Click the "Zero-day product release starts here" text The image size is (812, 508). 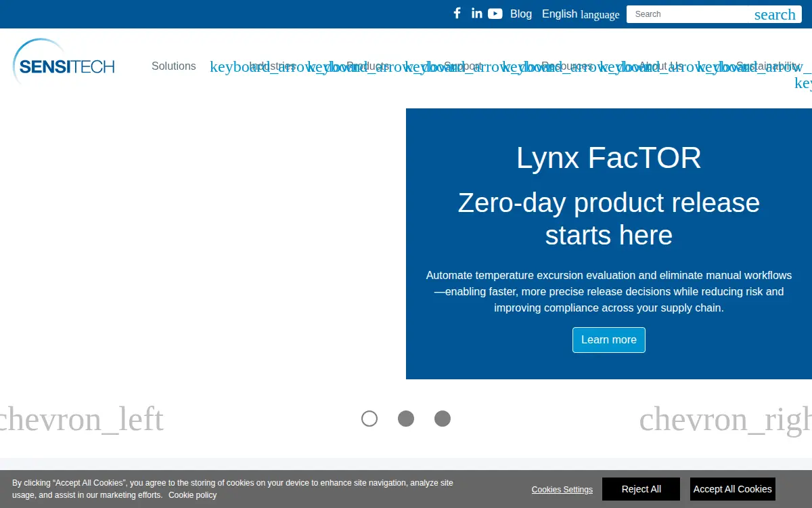click(609, 219)
